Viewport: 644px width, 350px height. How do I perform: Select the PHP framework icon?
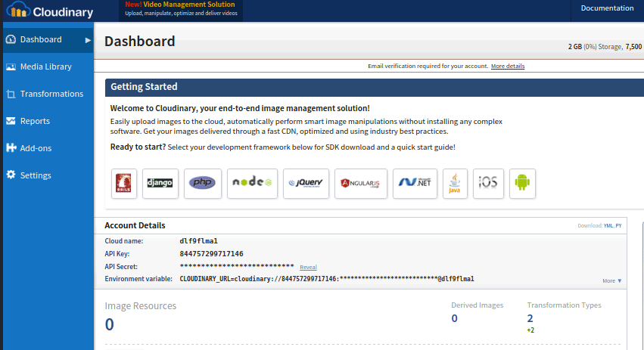[x=203, y=184]
